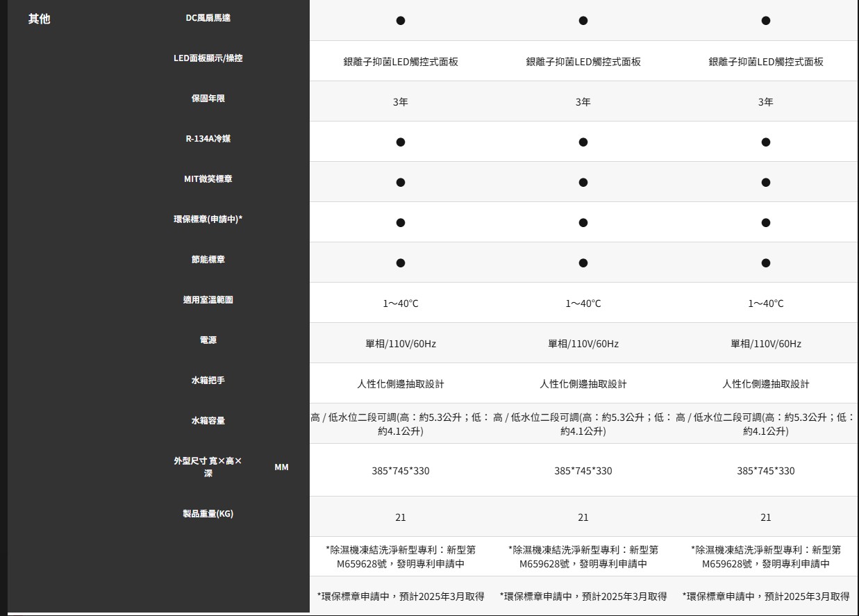Click the 環保標章 dot in first product column
The height and width of the screenshot is (616, 859).
[x=401, y=223]
